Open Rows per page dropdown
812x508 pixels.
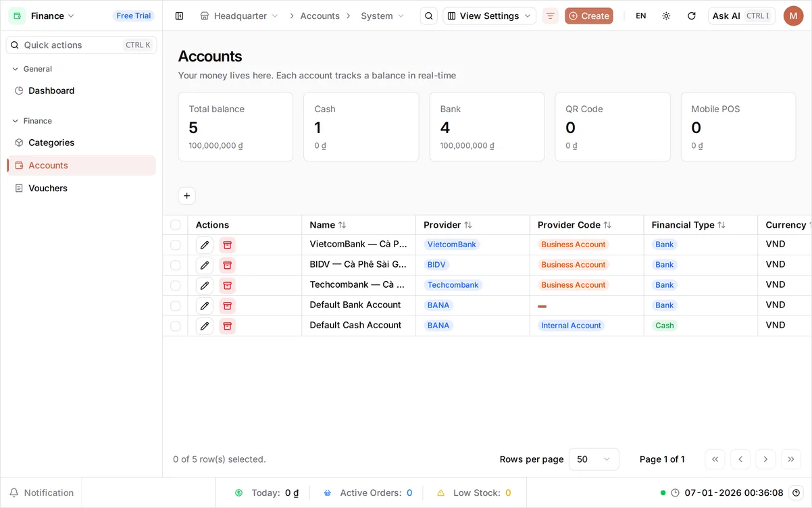(594, 459)
